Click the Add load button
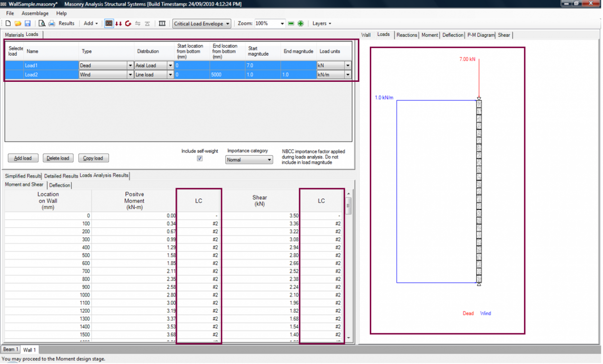 (x=23, y=158)
